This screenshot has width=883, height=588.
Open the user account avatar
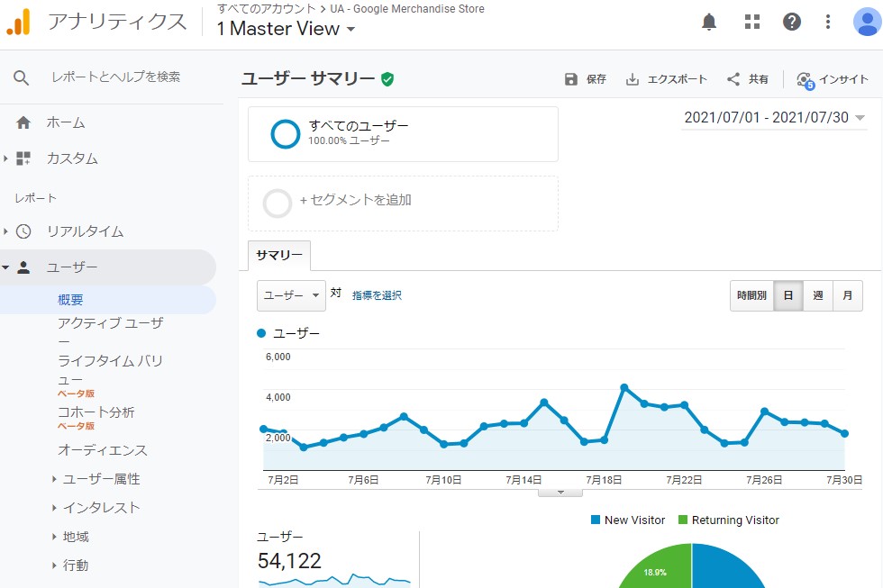coord(867,22)
